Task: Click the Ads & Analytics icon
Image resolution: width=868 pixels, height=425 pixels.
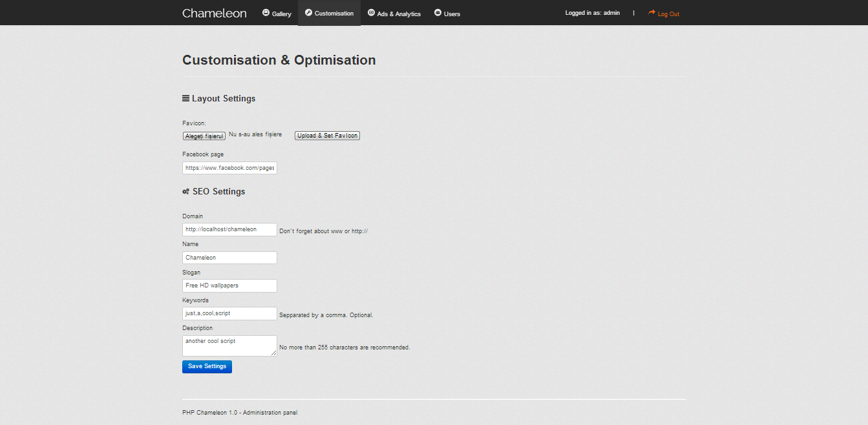Action: (x=371, y=12)
